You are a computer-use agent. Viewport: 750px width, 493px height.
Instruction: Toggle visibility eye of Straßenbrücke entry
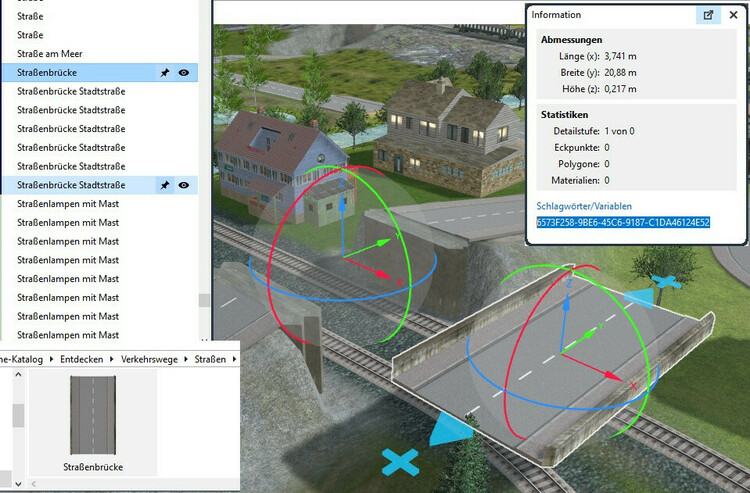coord(184,73)
